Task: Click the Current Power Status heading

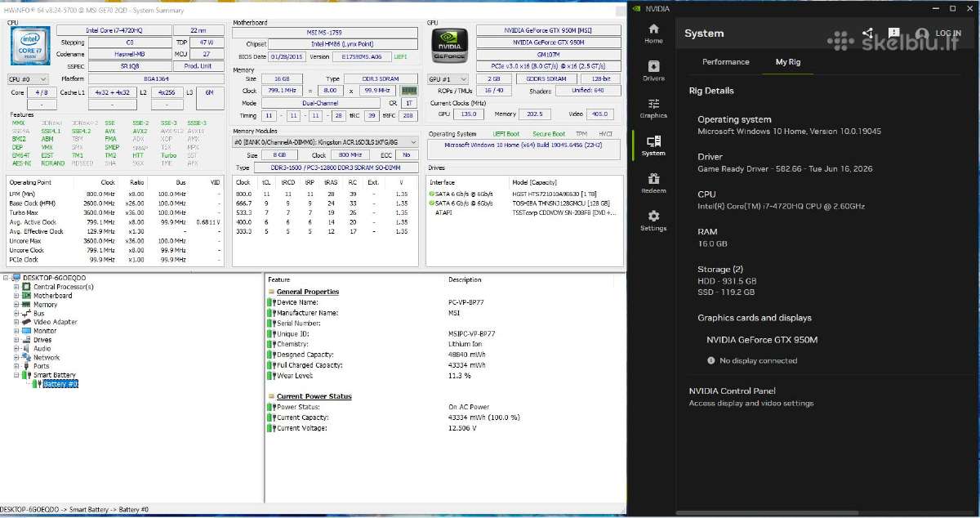Action: (314, 396)
